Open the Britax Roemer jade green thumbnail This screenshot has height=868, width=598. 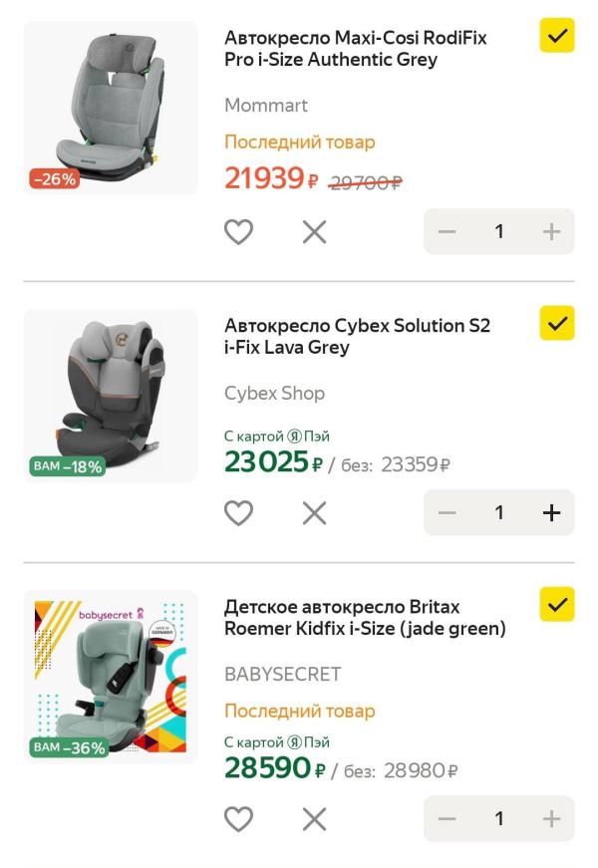[111, 677]
